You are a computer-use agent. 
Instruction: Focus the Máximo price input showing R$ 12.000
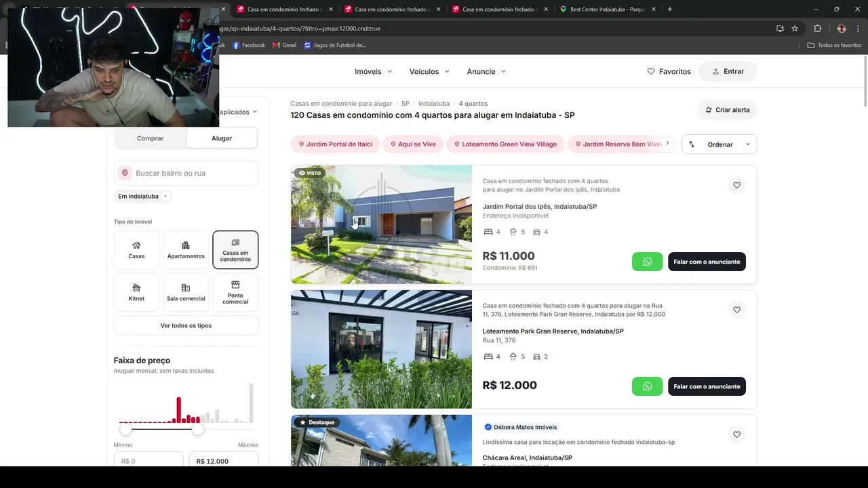pyautogui.click(x=224, y=460)
